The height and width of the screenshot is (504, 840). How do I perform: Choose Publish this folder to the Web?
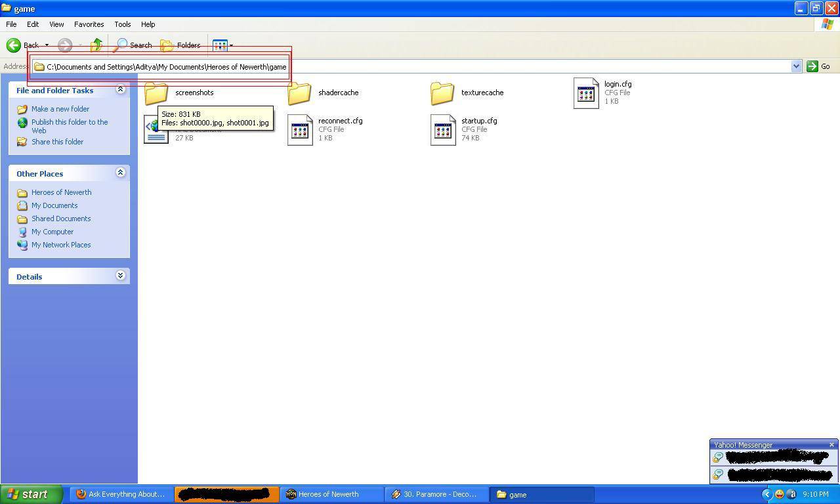[70, 126]
